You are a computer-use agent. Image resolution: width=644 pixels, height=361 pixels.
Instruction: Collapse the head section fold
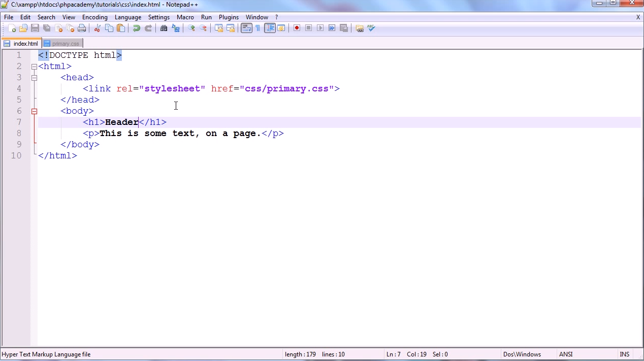tap(34, 77)
